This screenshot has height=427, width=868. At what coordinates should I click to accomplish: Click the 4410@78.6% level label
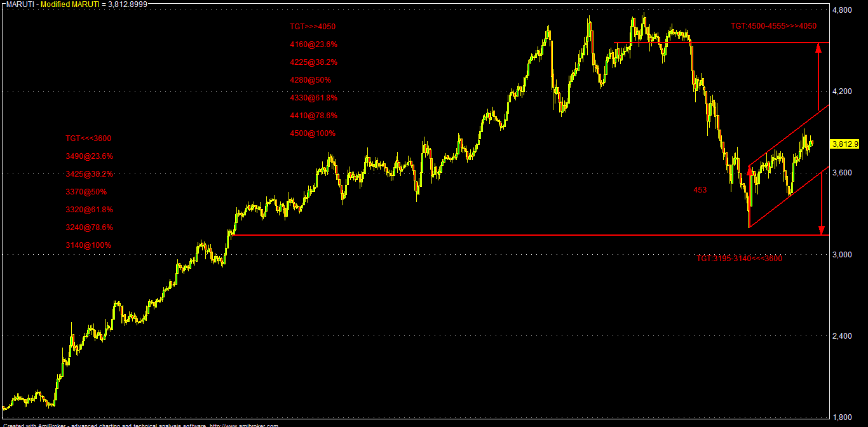(313, 116)
